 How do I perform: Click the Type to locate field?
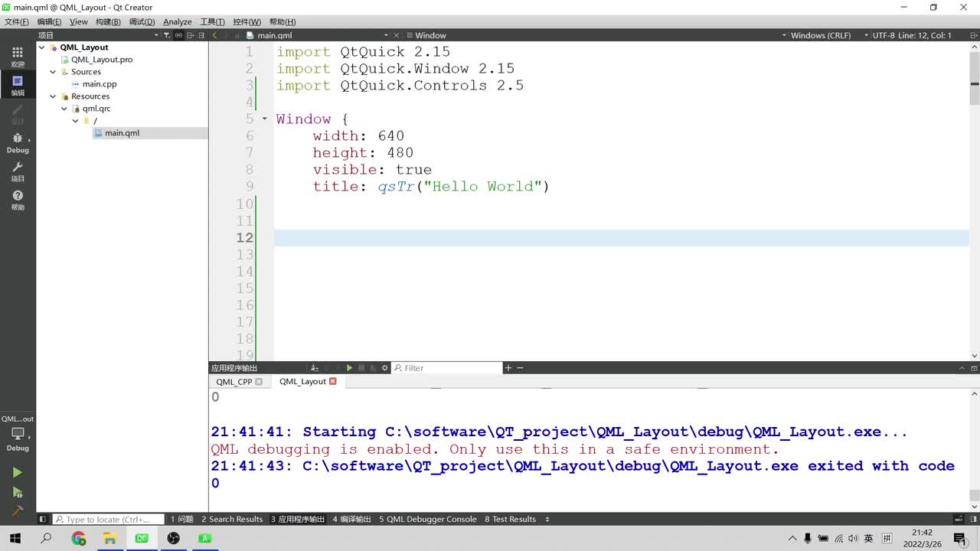tap(108, 519)
